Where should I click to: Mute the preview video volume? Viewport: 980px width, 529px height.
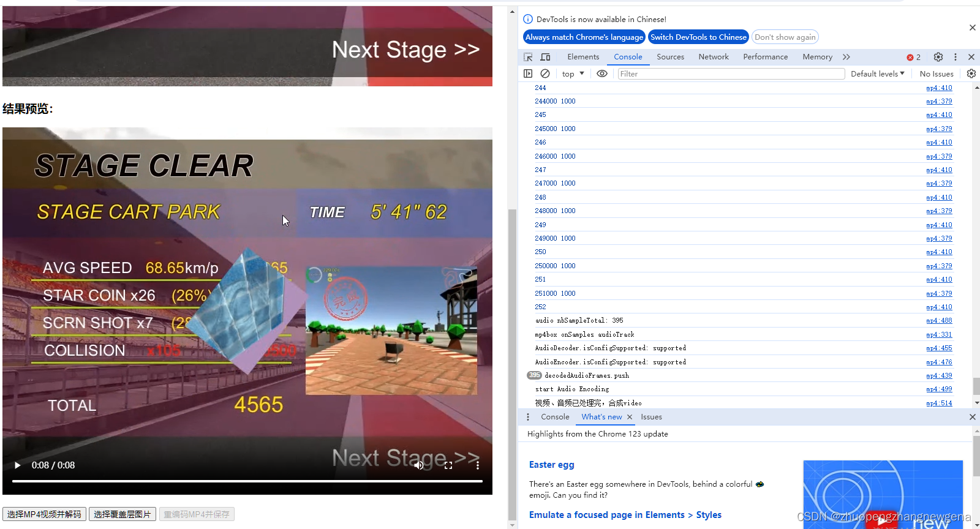pos(419,465)
